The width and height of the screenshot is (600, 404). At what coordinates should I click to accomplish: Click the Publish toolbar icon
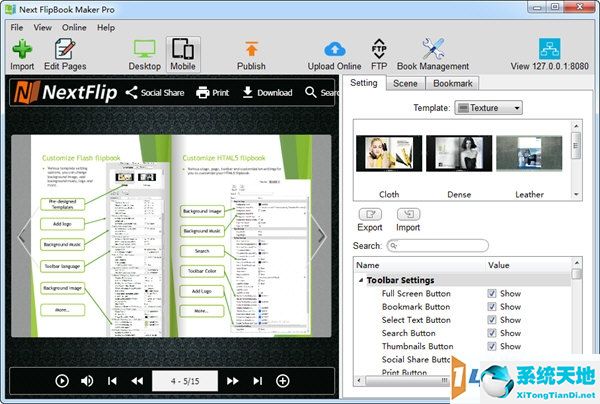[251, 49]
